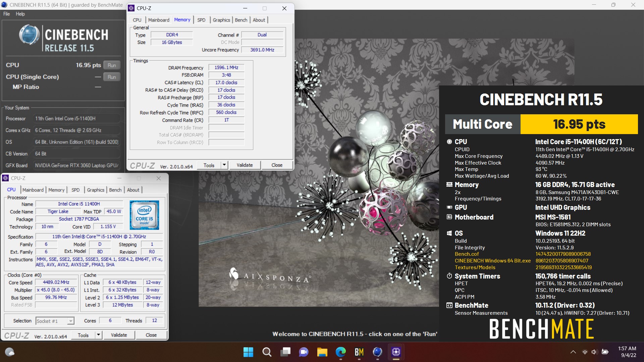Click Close button in upper CPU-Z
The width and height of the screenshot is (644, 362).
tap(277, 165)
